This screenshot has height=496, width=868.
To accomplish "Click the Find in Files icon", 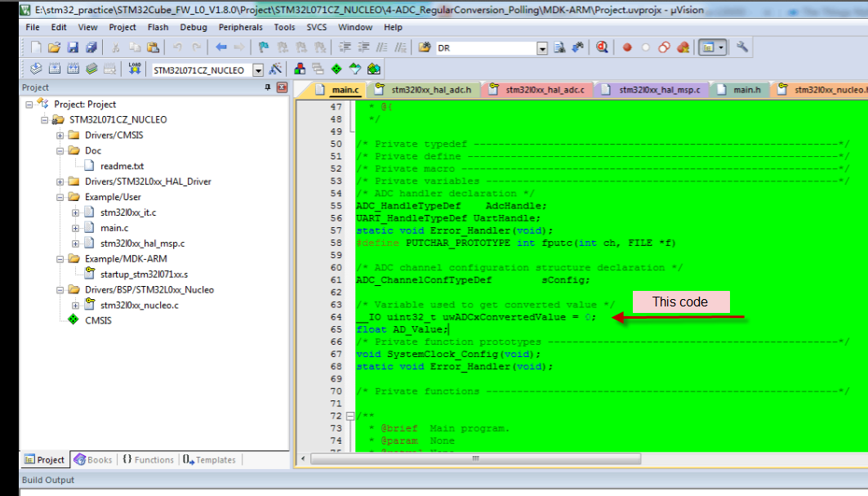I will (425, 47).
